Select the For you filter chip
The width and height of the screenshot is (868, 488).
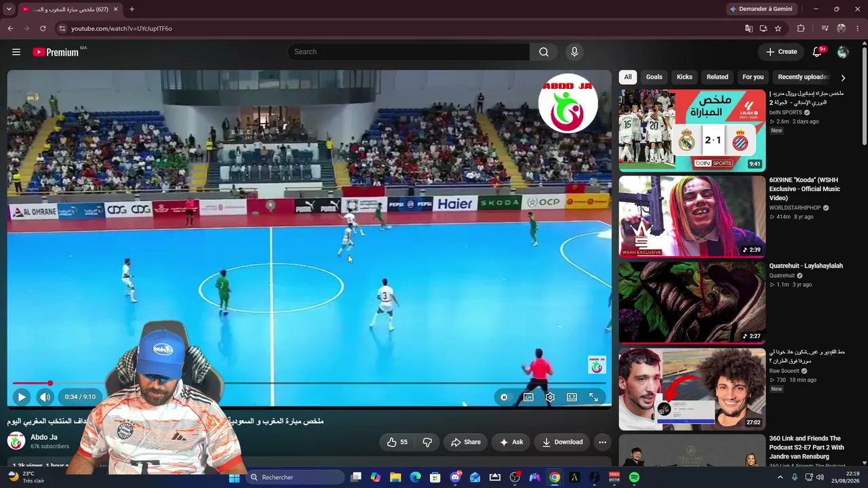point(753,77)
